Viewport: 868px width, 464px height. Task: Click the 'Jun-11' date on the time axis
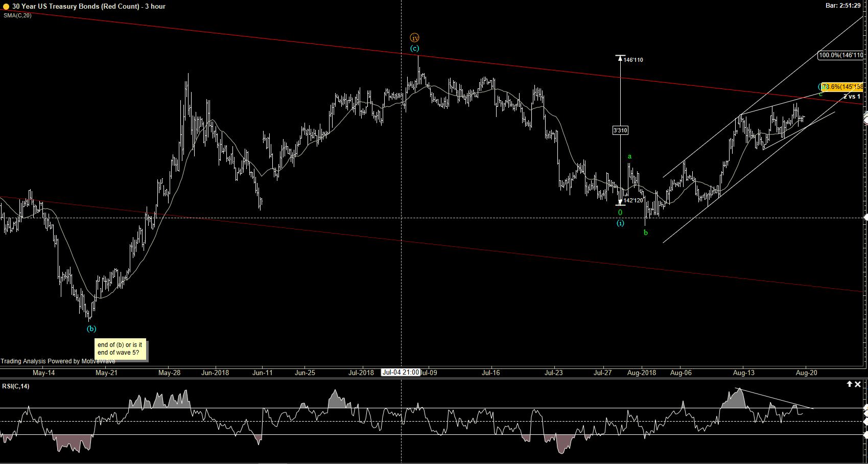(x=262, y=373)
